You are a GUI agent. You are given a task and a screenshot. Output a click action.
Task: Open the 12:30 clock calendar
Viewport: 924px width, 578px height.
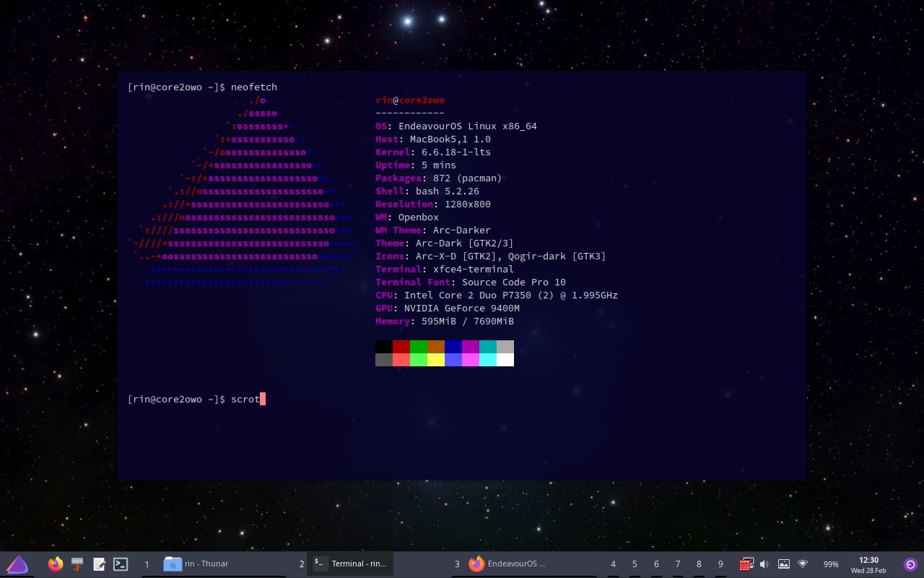pos(868,565)
